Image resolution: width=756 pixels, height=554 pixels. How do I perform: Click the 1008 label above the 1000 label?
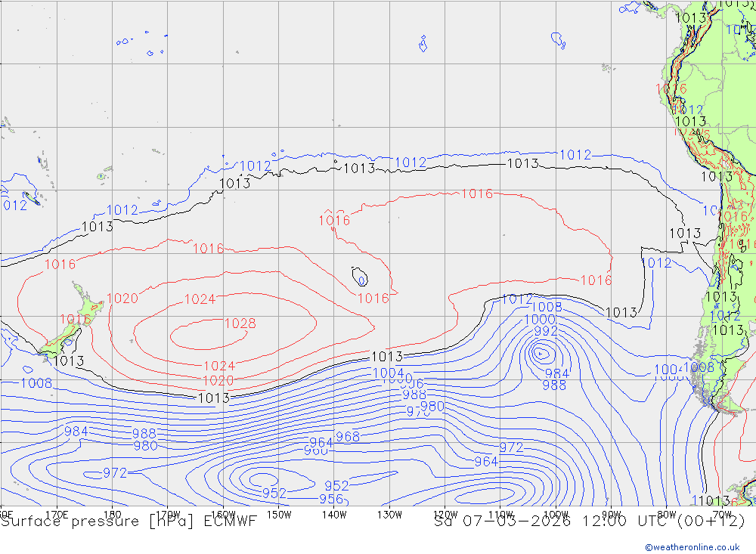(x=547, y=307)
